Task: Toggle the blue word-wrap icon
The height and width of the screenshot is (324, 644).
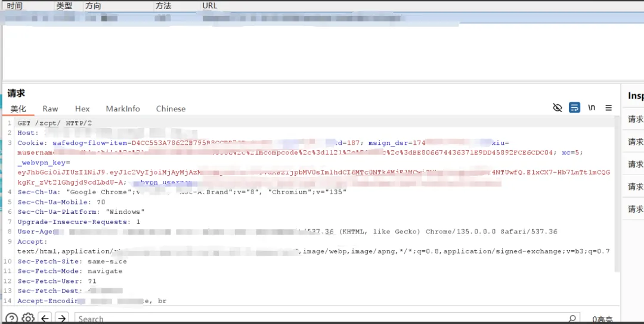Action: pos(575,108)
